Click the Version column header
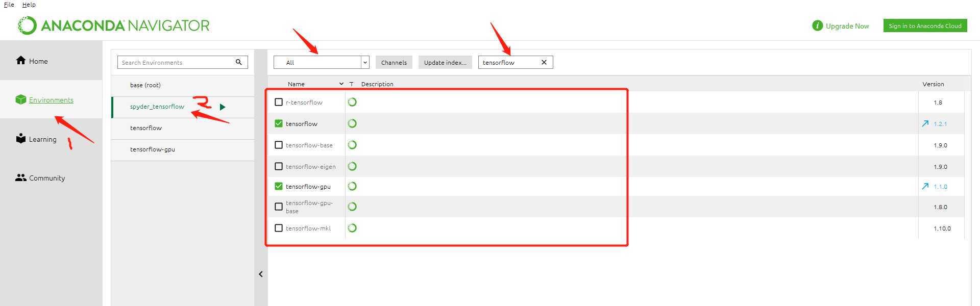The width and height of the screenshot is (980, 306). (933, 84)
